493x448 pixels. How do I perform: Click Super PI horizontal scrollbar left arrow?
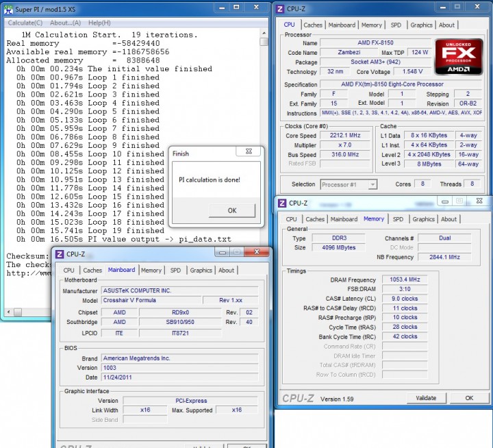[8, 312]
